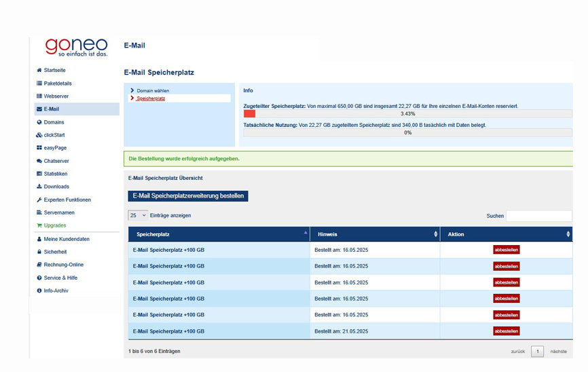Navigate to Upgrades

pos(55,225)
